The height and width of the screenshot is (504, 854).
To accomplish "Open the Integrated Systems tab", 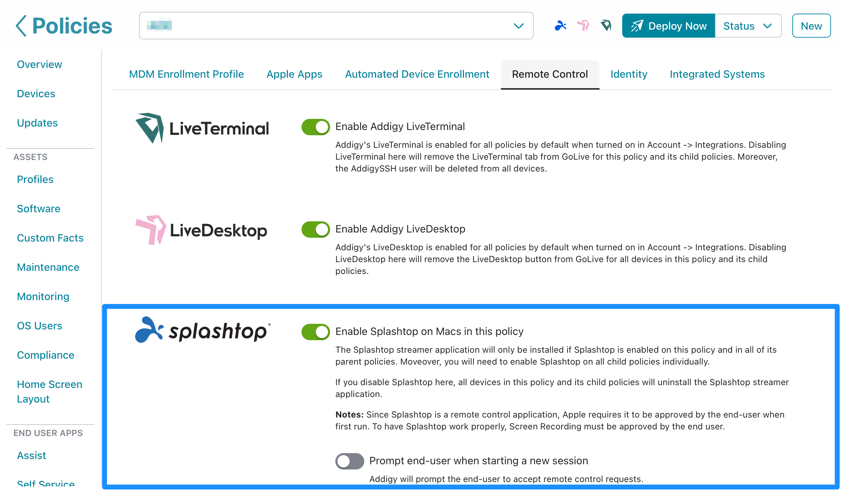I will (717, 74).
